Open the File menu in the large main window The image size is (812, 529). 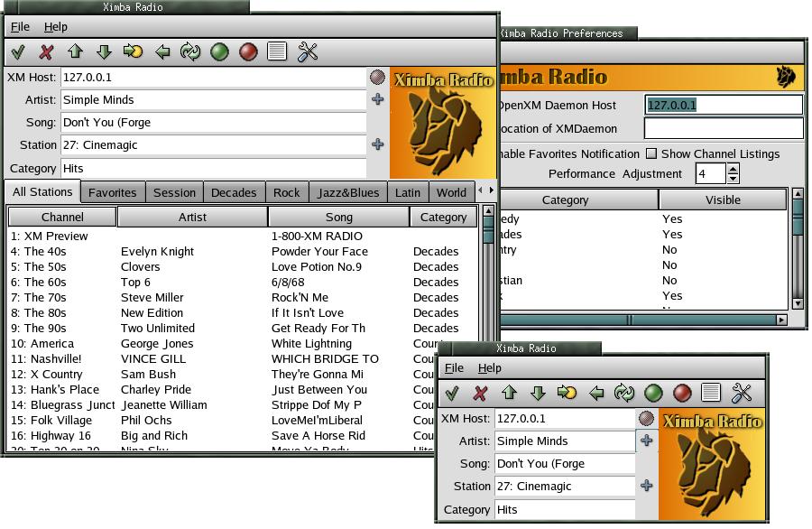[x=20, y=27]
